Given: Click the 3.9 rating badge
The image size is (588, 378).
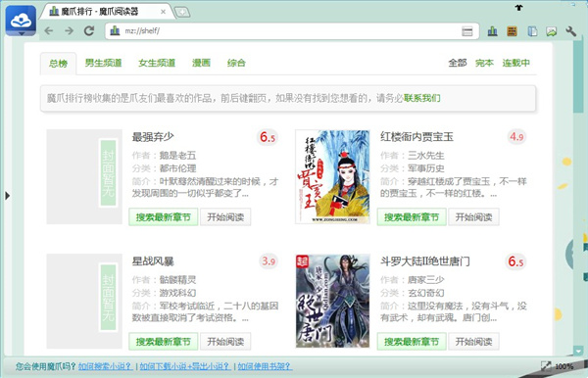Looking at the screenshot, I should (x=269, y=261).
